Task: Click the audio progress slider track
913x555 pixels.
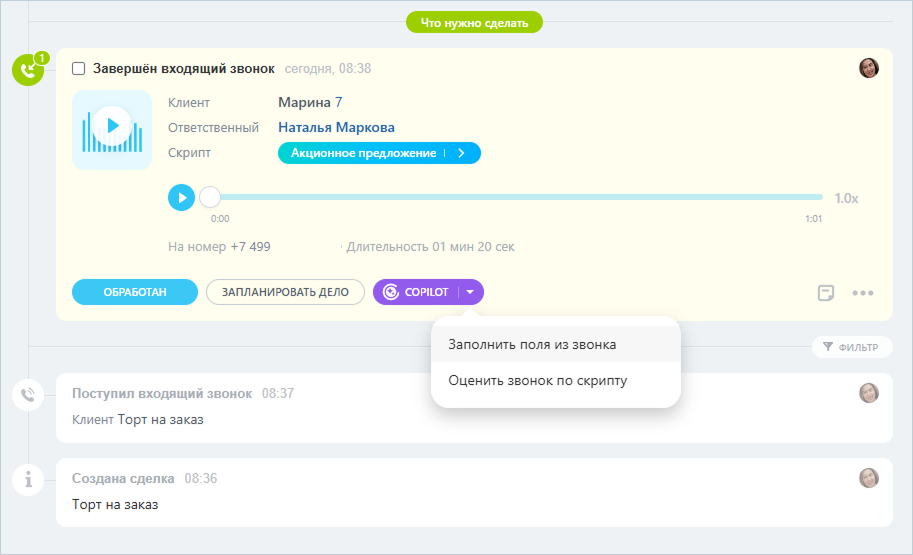Action: click(515, 198)
